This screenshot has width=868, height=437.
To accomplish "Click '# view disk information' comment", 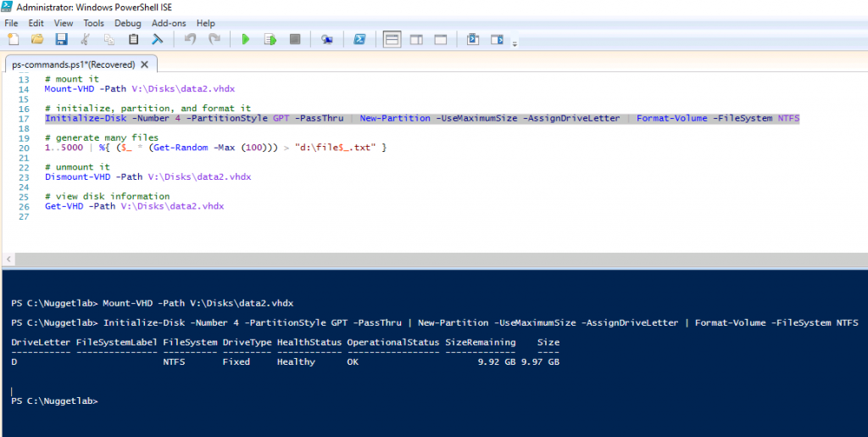I will click(108, 196).
